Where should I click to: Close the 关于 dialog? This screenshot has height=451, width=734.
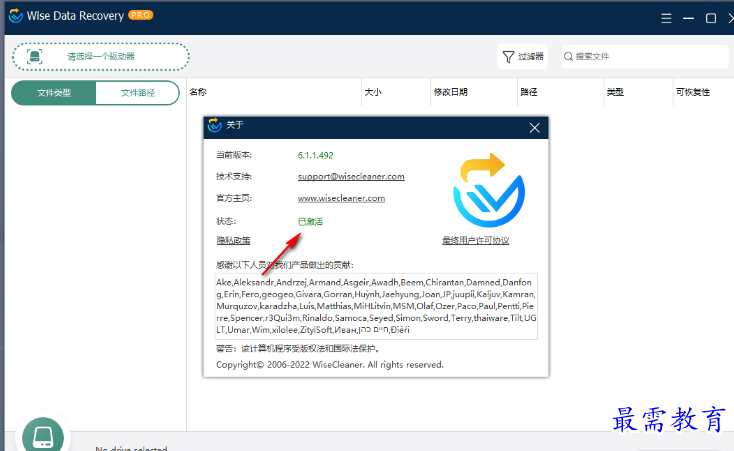coord(535,128)
